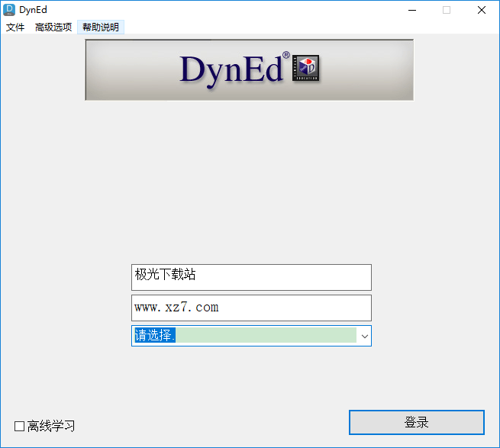Click the DynEd logo banner

click(250, 69)
